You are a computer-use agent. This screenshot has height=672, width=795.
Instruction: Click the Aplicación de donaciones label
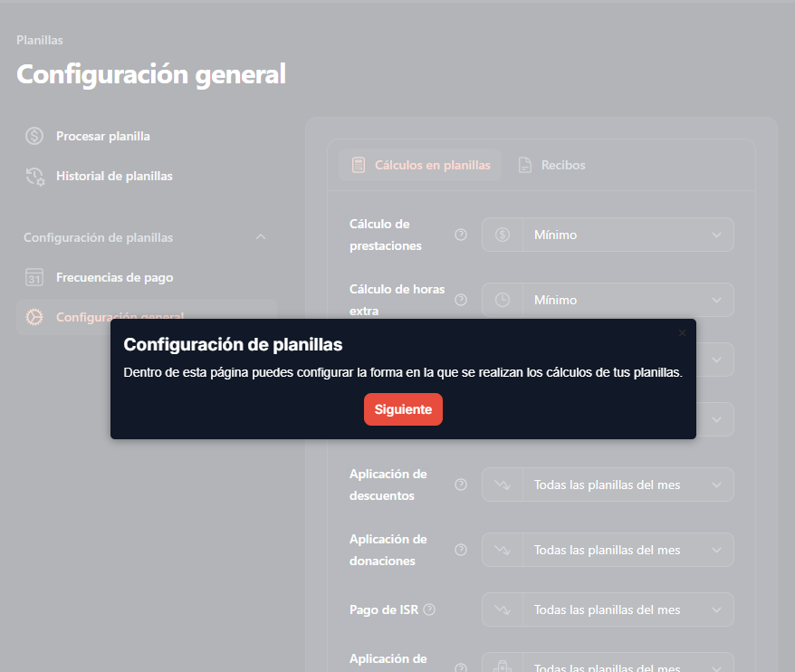pyautogui.click(x=388, y=550)
